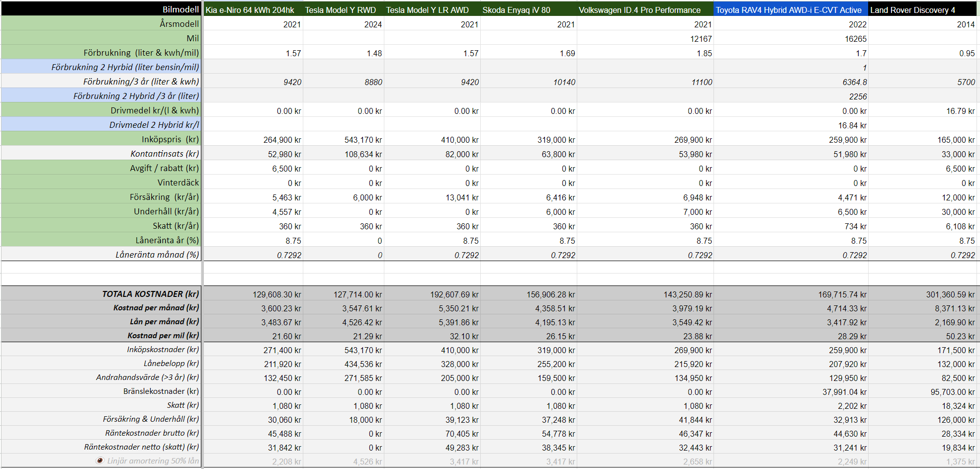
Task: Click Volkswagen ID.4 mileage value 12167
Action: 701,39
